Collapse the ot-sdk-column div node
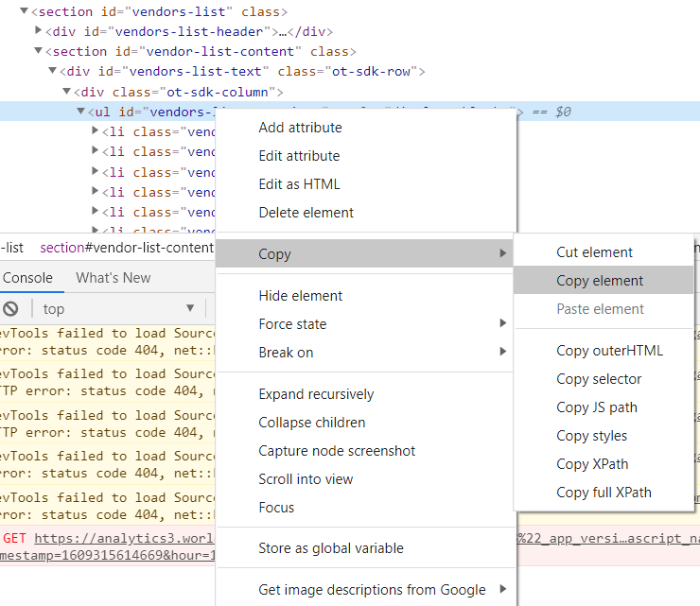The width and height of the screenshot is (700, 606). click(67, 92)
